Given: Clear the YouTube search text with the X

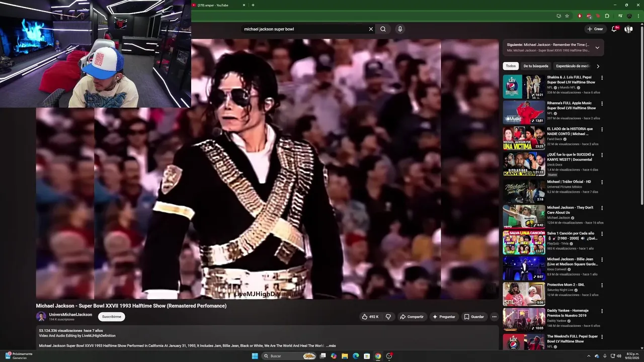Looking at the screenshot, I should click(371, 29).
